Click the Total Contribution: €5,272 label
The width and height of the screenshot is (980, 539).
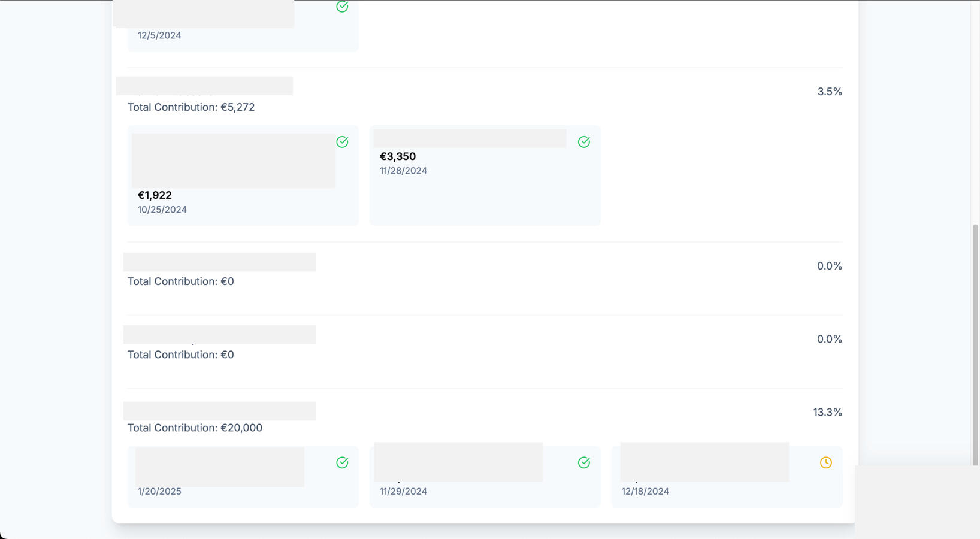tap(191, 107)
